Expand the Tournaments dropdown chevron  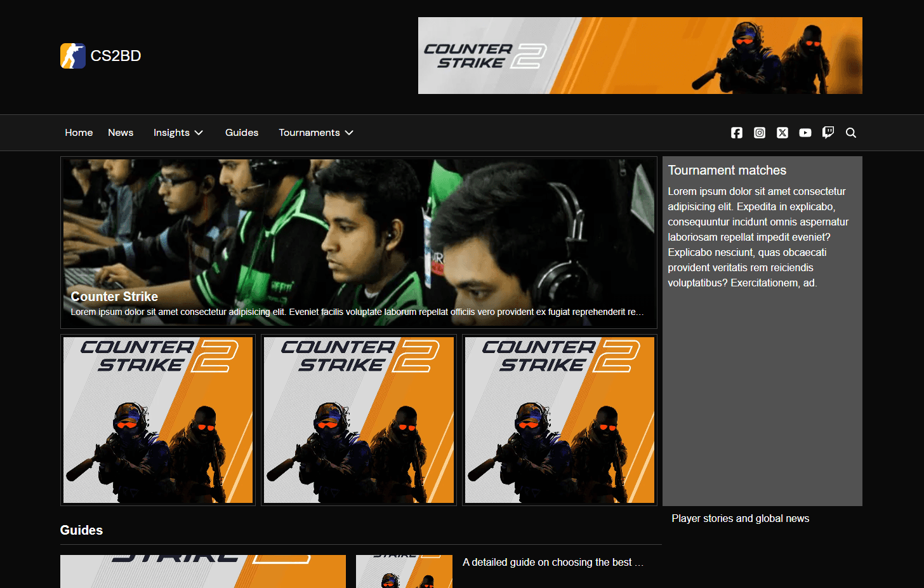click(349, 133)
